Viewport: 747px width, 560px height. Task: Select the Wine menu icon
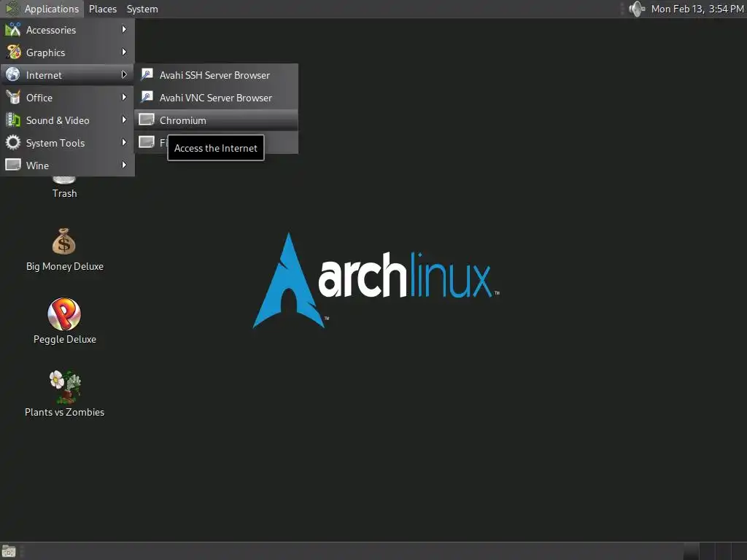tap(13, 165)
